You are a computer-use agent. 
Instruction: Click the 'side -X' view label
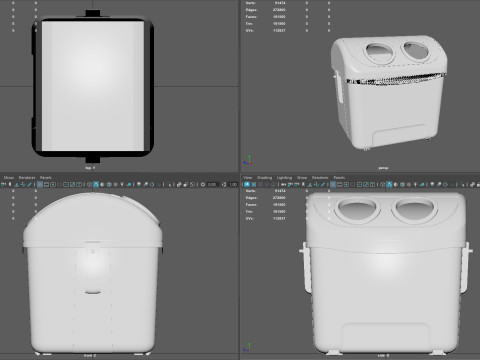[383, 356]
